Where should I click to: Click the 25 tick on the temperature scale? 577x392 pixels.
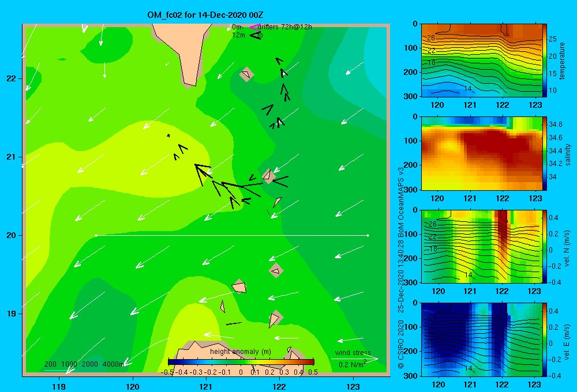pos(552,39)
